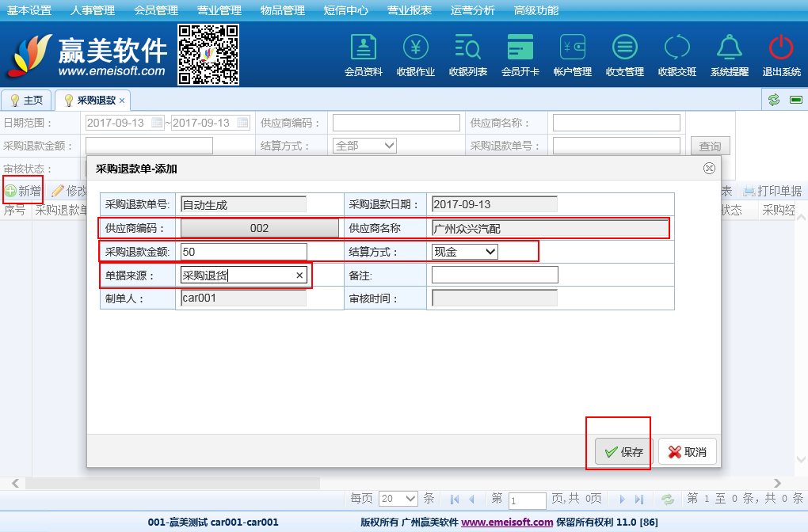The width and height of the screenshot is (808, 532).
Task: Click the 保存 save button
Action: pos(624,452)
